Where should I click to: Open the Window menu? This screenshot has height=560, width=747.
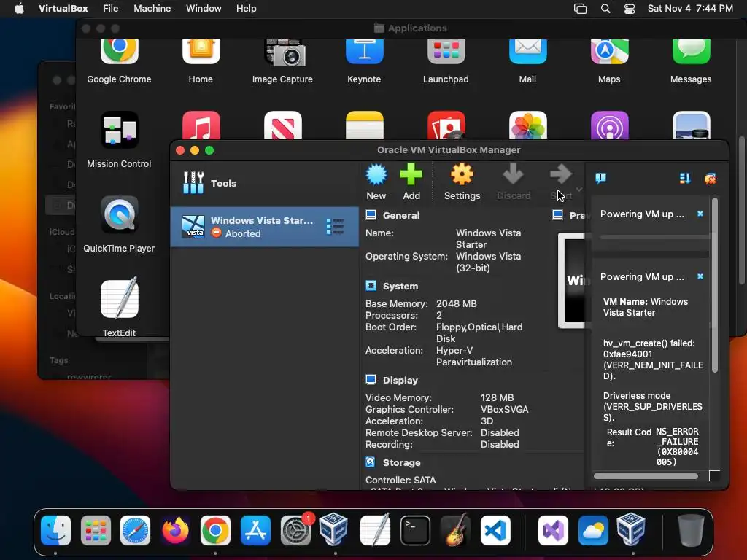point(204,9)
